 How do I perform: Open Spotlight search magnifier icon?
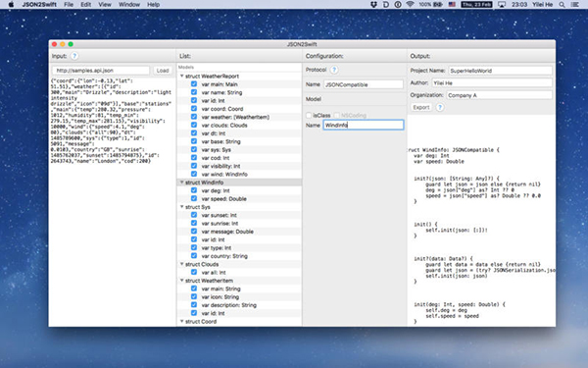tap(562, 5)
